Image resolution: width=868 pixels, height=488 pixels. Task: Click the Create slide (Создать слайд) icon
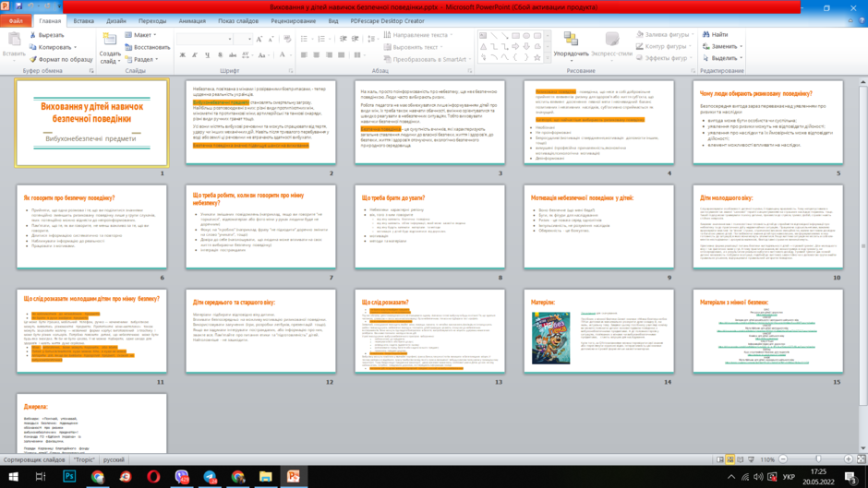[x=110, y=40]
